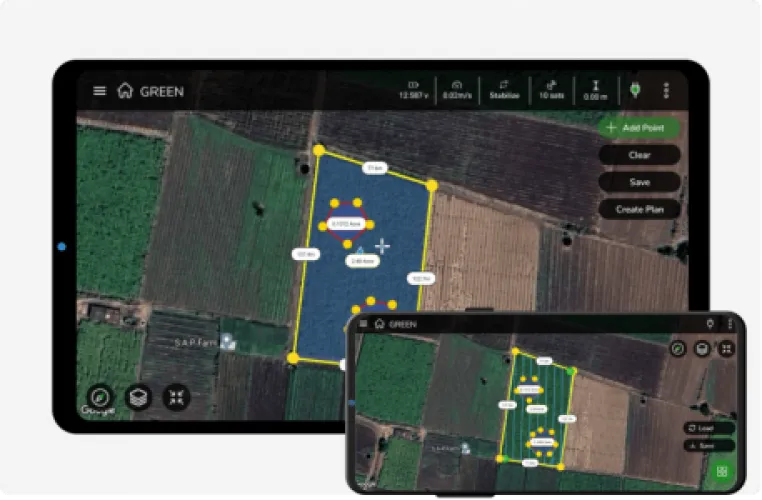Open the three-dot overflow menu on tablet
Image resolution: width=762 pixels, height=500 pixels.
(666, 91)
